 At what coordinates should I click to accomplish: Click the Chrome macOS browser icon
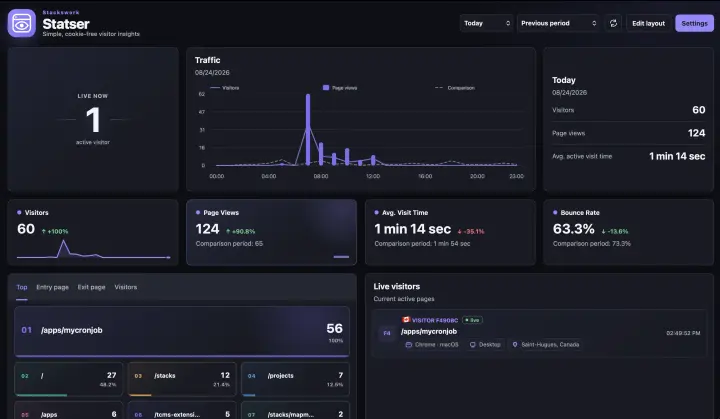coord(409,345)
